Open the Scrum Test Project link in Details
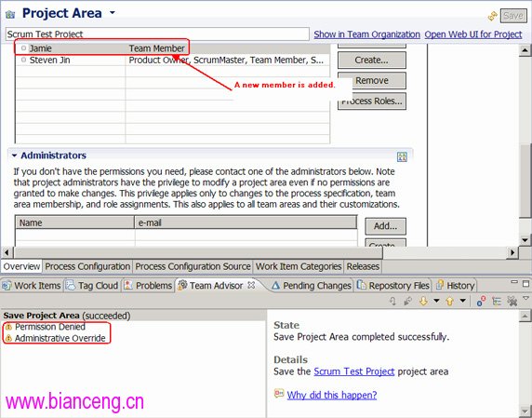532x418 pixels. click(x=353, y=371)
